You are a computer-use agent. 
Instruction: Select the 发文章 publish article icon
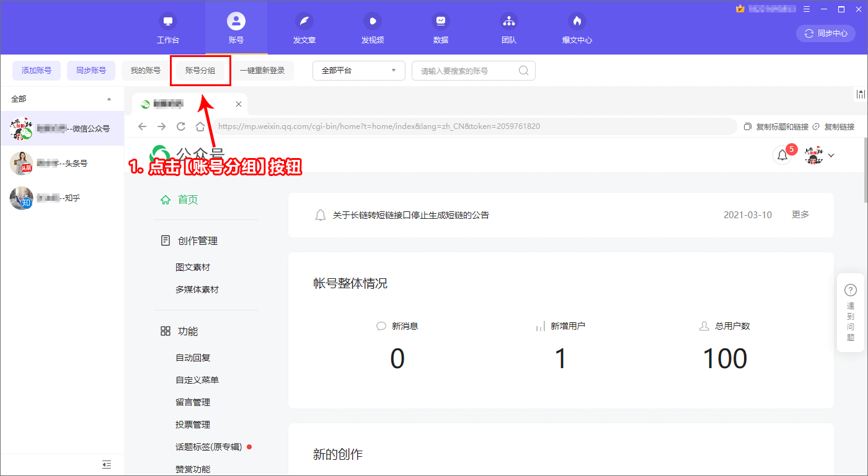point(304,28)
